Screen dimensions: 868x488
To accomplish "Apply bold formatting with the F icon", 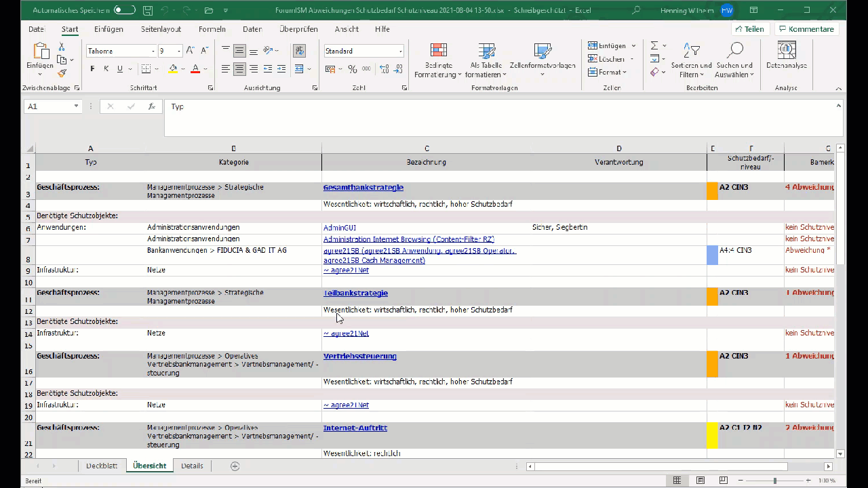I will [x=92, y=68].
